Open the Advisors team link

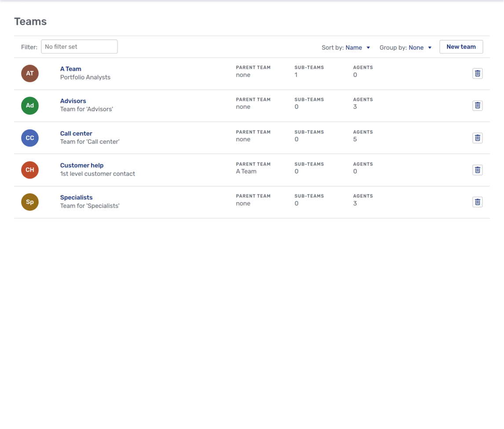tap(73, 101)
